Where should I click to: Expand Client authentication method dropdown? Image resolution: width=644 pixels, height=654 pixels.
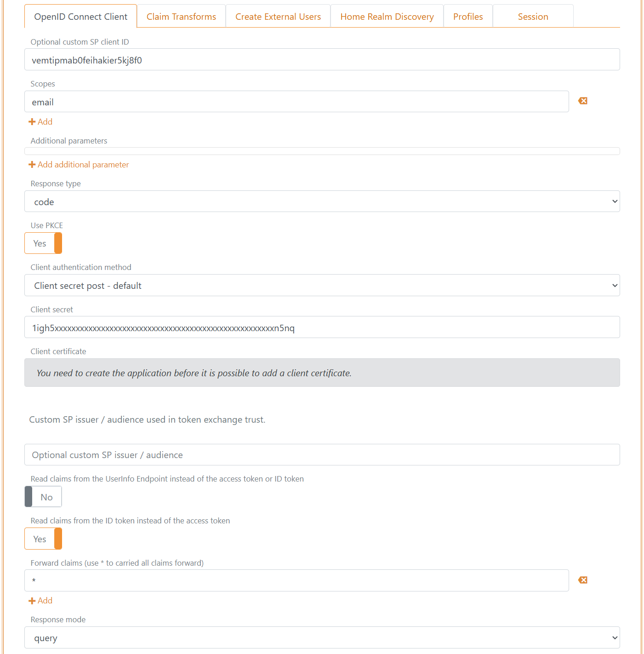(322, 285)
